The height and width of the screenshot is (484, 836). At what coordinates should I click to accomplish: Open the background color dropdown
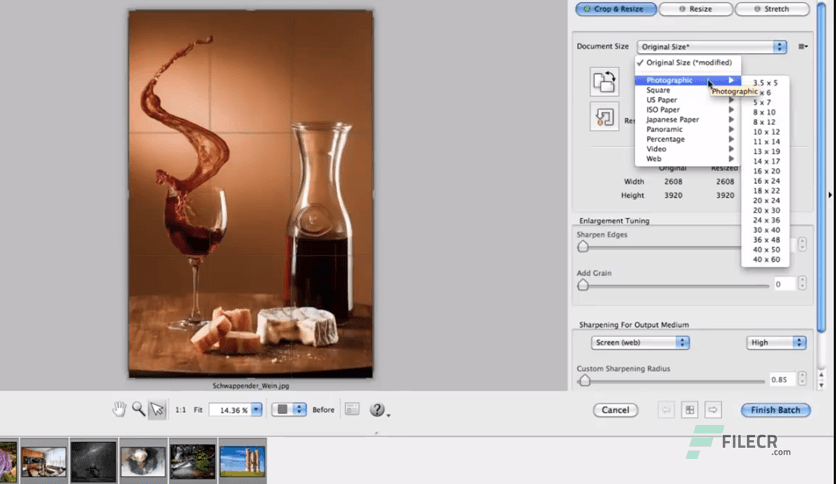coord(289,409)
